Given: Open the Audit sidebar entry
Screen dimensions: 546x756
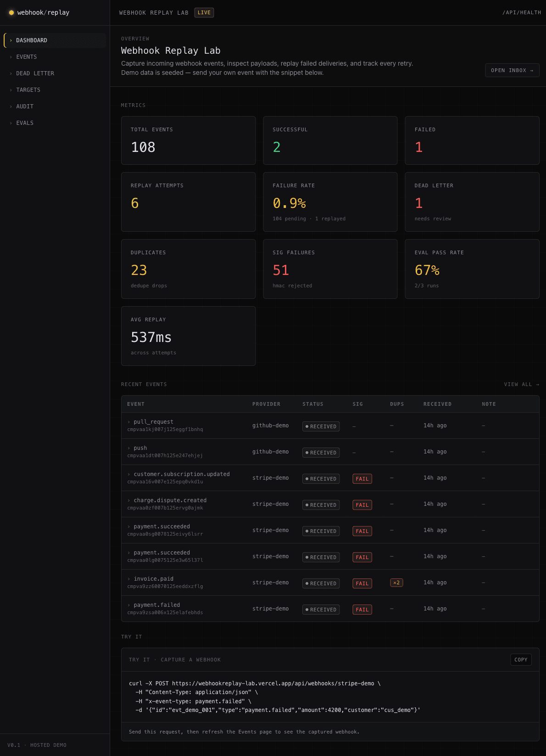Looking at the screenshot, I should click(x=55, y=106).
